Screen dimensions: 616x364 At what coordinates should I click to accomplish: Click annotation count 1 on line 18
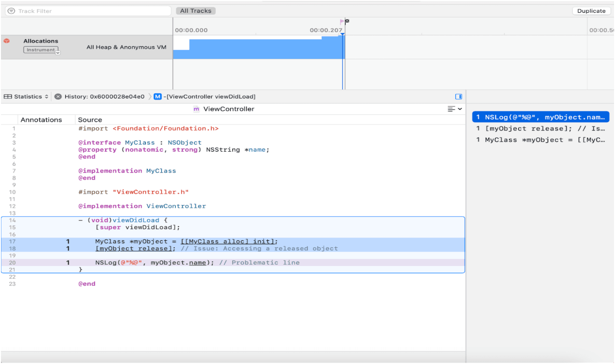(68, 248)
